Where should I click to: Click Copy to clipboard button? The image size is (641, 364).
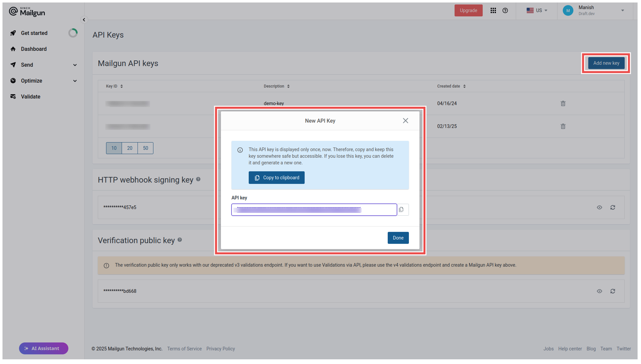click(x=276, y=178)
